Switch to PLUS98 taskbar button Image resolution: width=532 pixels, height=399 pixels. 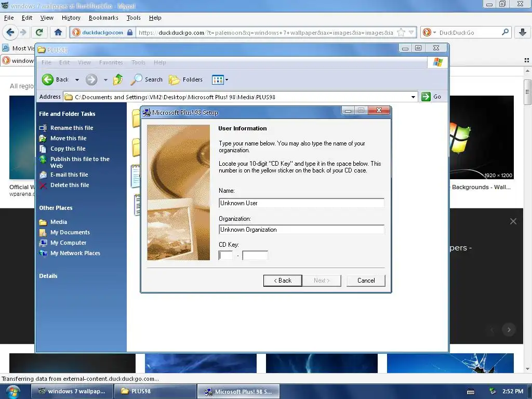155,391
